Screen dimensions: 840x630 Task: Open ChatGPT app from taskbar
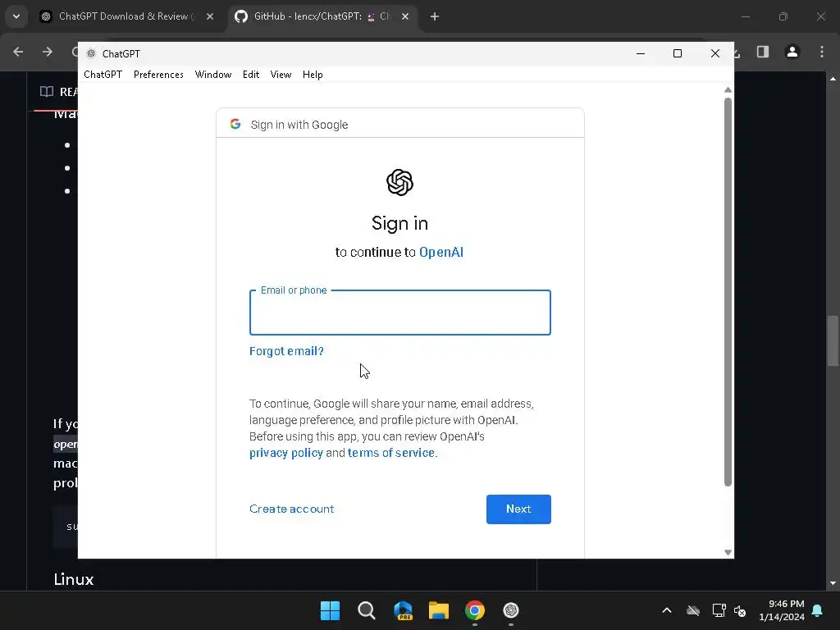point(511,610)
